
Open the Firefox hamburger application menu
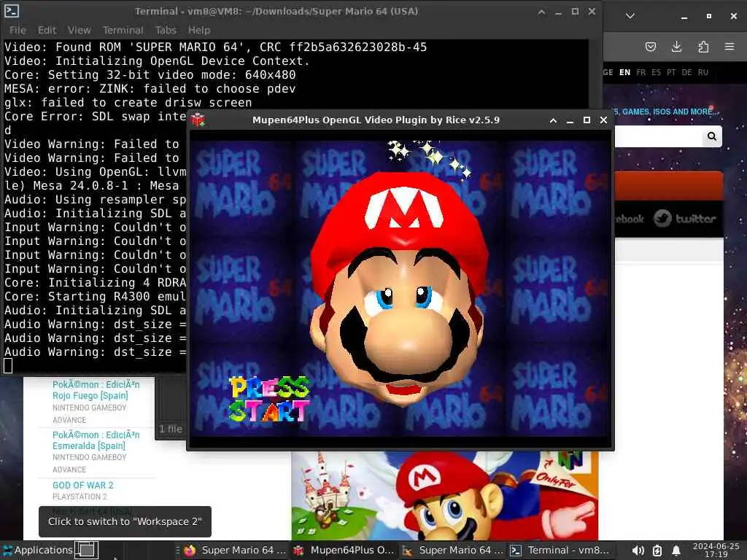click(729, 47)
